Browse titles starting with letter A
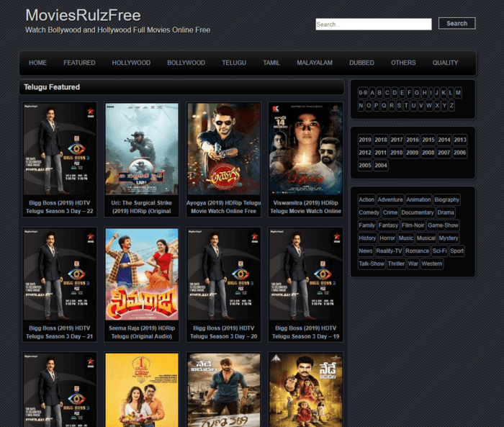 point(373,93)
